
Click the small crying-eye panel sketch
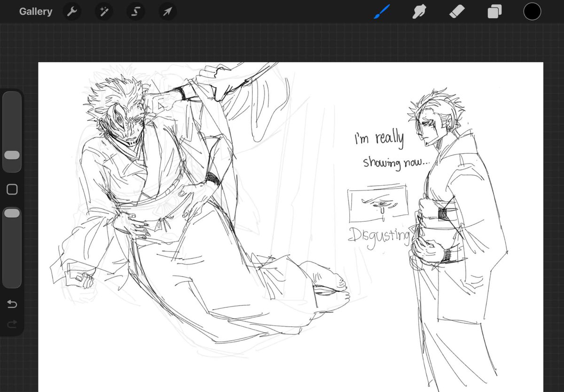click(x=377, y=203)
